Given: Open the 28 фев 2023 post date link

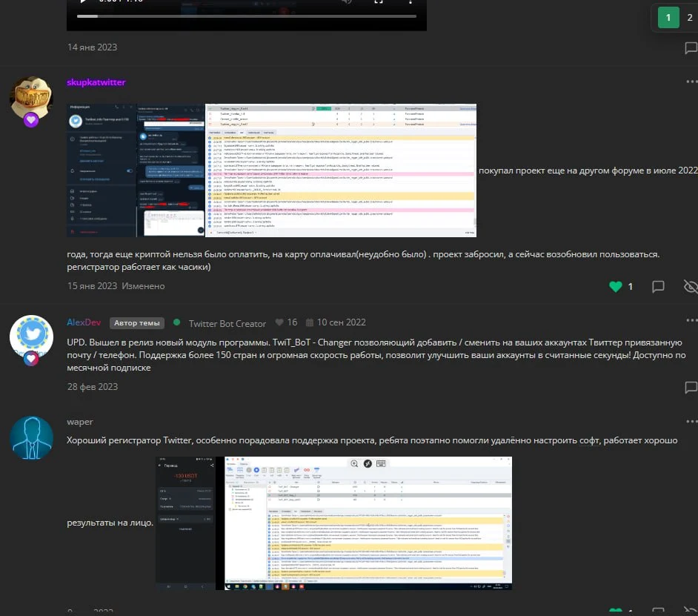Looking at the screenshot, I should pyautogui.click(x=93, y=387).
